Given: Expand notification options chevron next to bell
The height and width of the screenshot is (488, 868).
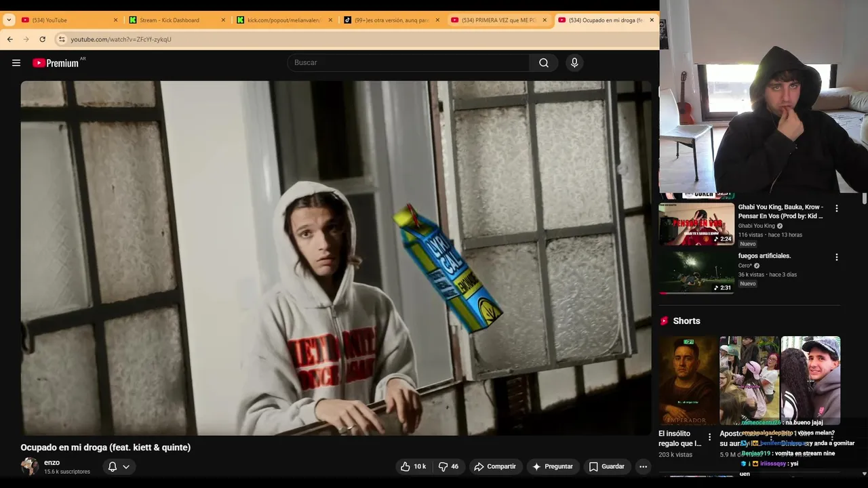Looking at the screenshot, I should tap(126, 466).
